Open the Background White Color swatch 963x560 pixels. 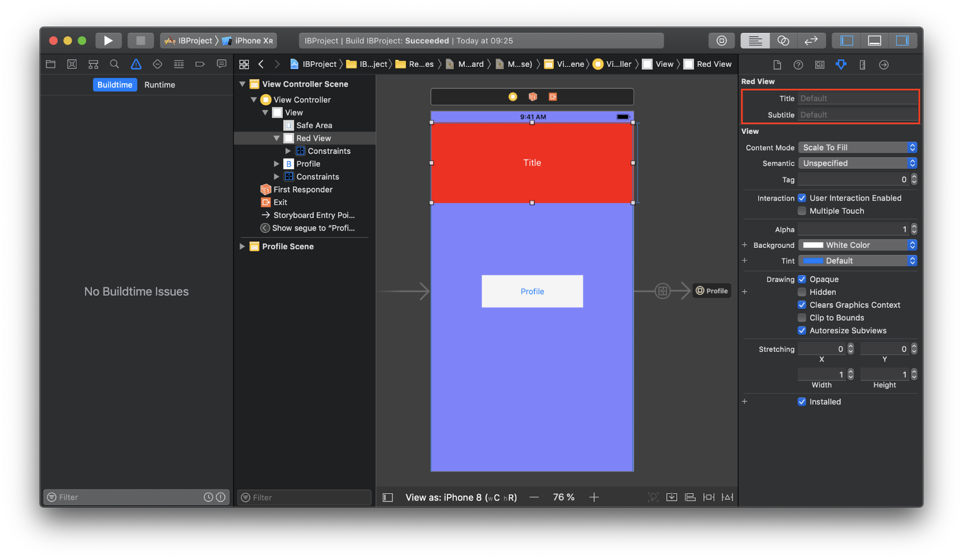(813, 245)
